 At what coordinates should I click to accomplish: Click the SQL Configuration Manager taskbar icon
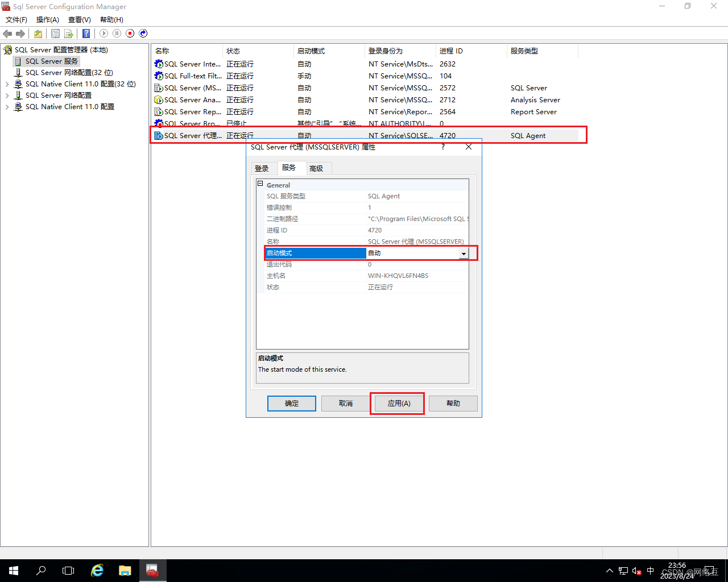pyautogui.click(x=152, y=571)
